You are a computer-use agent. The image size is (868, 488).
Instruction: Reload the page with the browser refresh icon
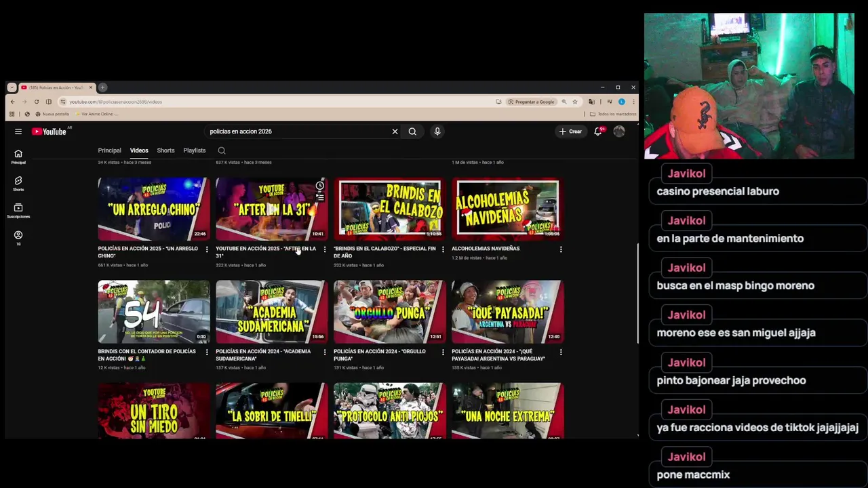tap(37, 102)
